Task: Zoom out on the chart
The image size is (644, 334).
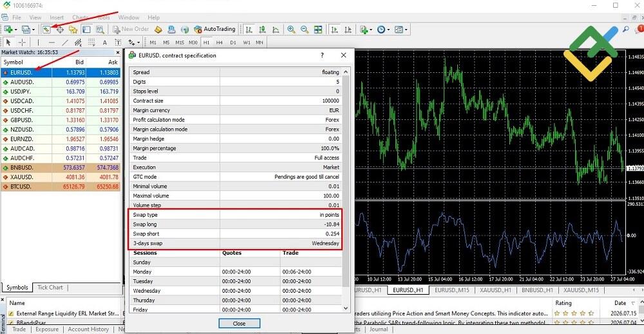Action: point(305,29)
